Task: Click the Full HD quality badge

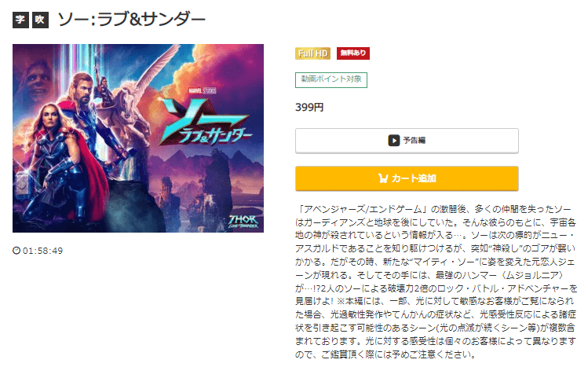Action: pos(312,53)
